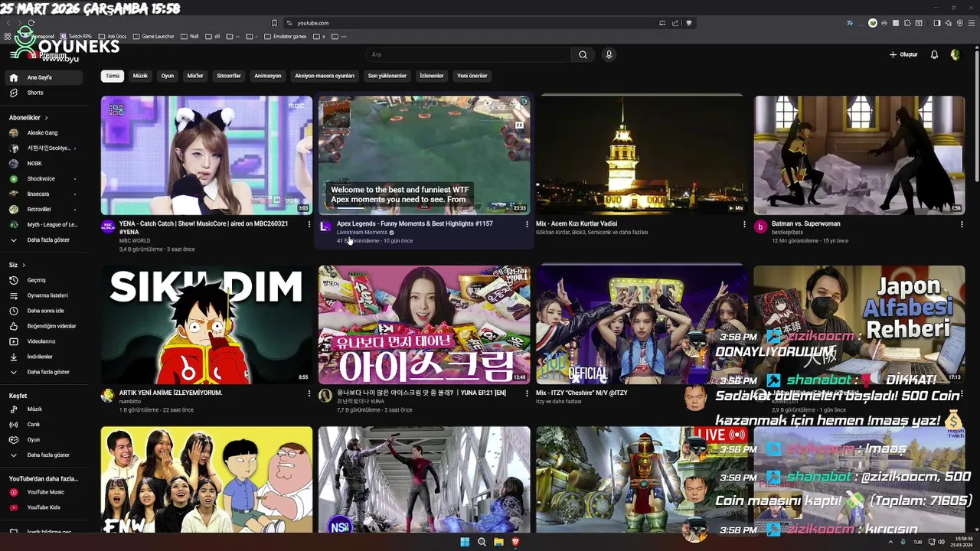980x551 pixels.
Task: Play the Batman vs. Superwoman thumbnail
Action: click(x=859, y=155)
